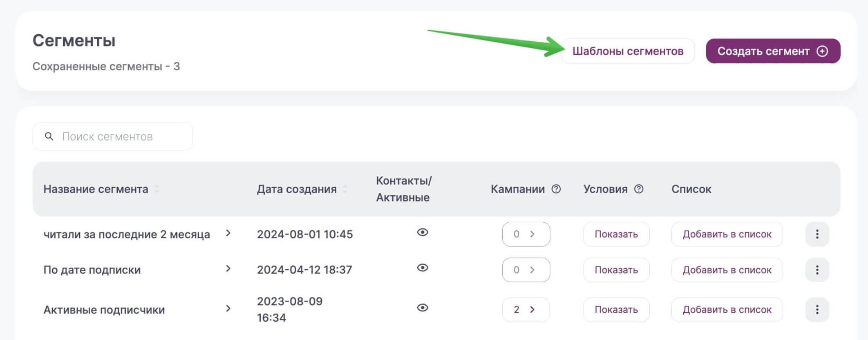
Task: Toggle eye icon for "читали за последние 2 месяца"
Action: coord(423,233)
